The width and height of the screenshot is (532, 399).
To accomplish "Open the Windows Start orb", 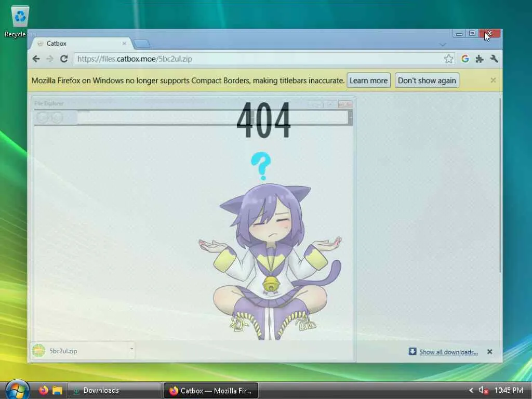I will (17, 390).
